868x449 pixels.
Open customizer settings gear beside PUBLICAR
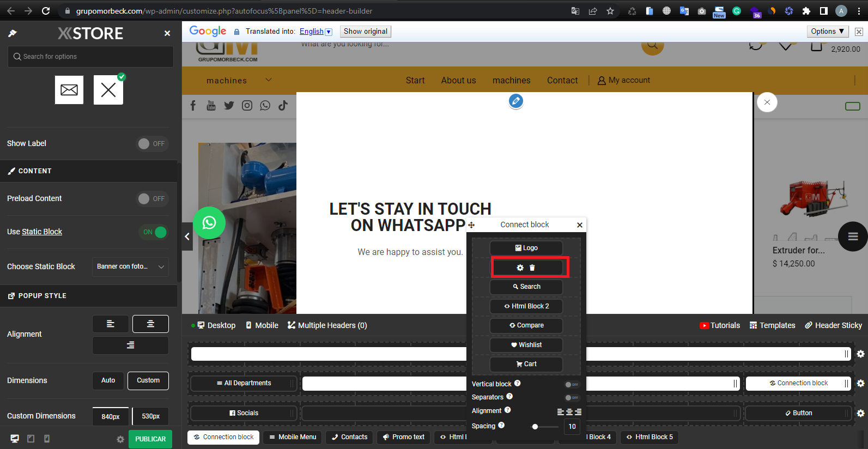120,439
